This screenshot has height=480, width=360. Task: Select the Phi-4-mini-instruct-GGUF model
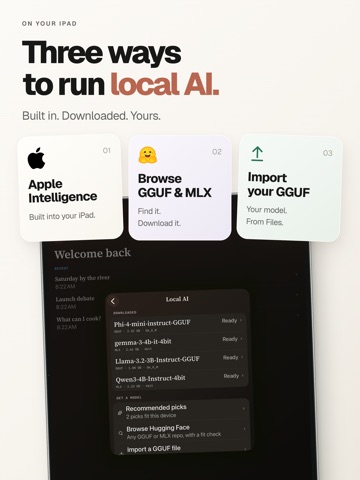pyautogui.click(x=180, y=326)
